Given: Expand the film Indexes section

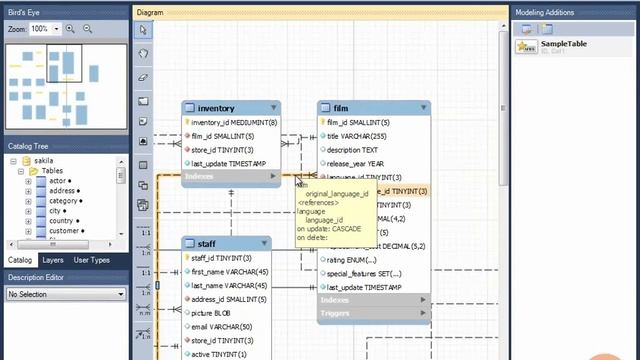Looking at the screenshot, I should (423, 300).
